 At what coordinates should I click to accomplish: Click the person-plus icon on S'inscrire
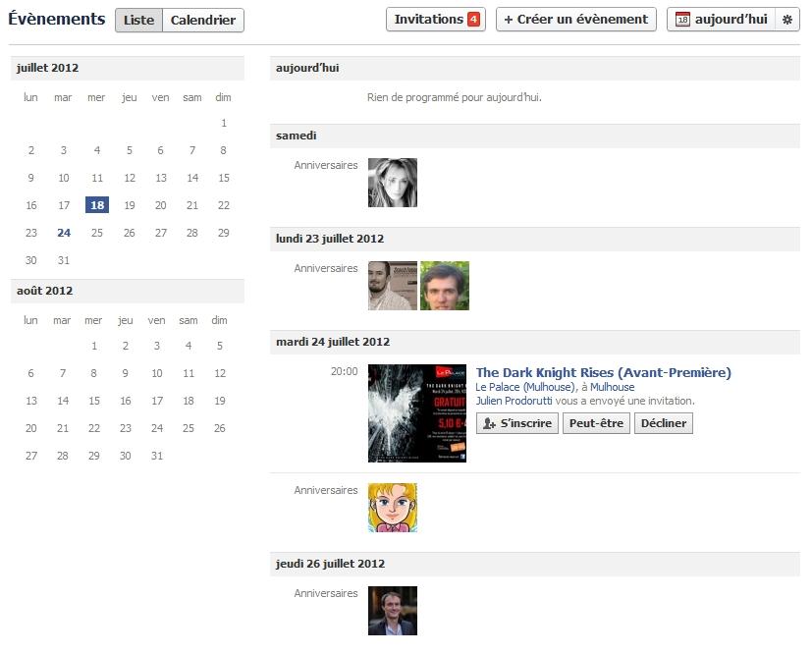(489, 423)
